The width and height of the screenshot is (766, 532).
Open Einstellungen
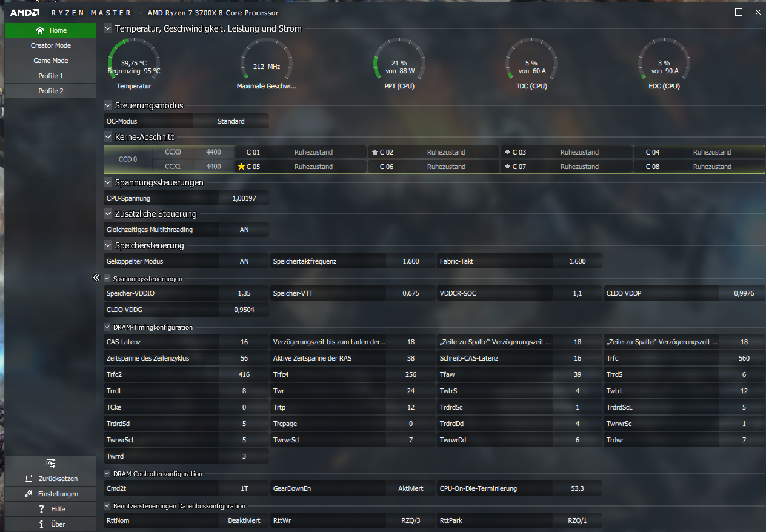click(51, 494)
